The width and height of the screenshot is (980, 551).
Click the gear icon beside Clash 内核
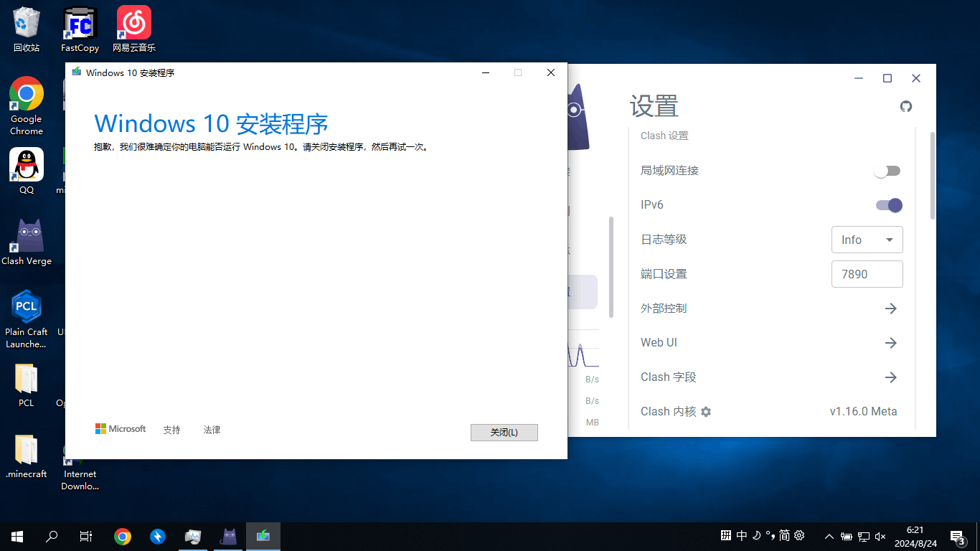coord(706,412)
